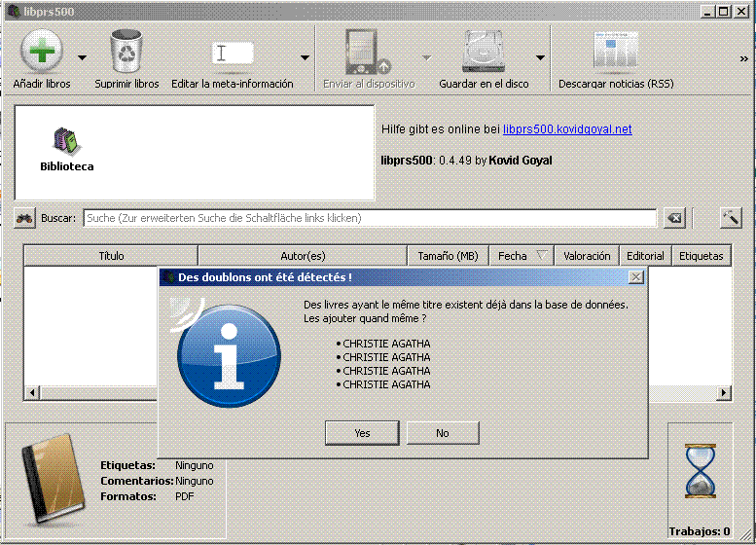
Task: Clear the search with the delete-arrow icon
Action: pyautogui.click(x=674, y=218)
